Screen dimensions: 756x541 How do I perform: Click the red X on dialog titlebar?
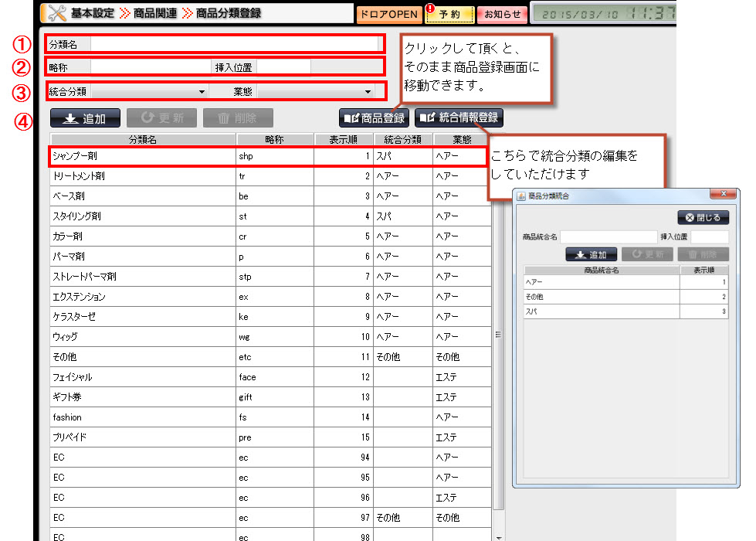pyautogui.click(x=722, y=193)
